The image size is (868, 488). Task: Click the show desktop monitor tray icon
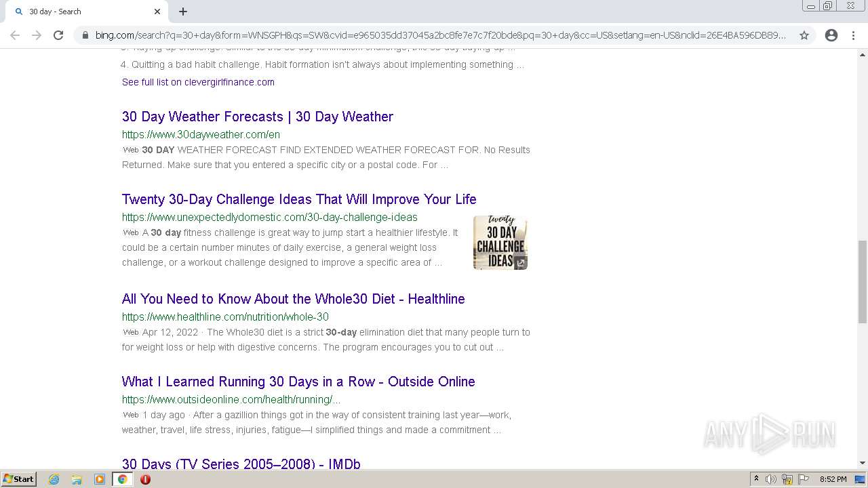861,479
